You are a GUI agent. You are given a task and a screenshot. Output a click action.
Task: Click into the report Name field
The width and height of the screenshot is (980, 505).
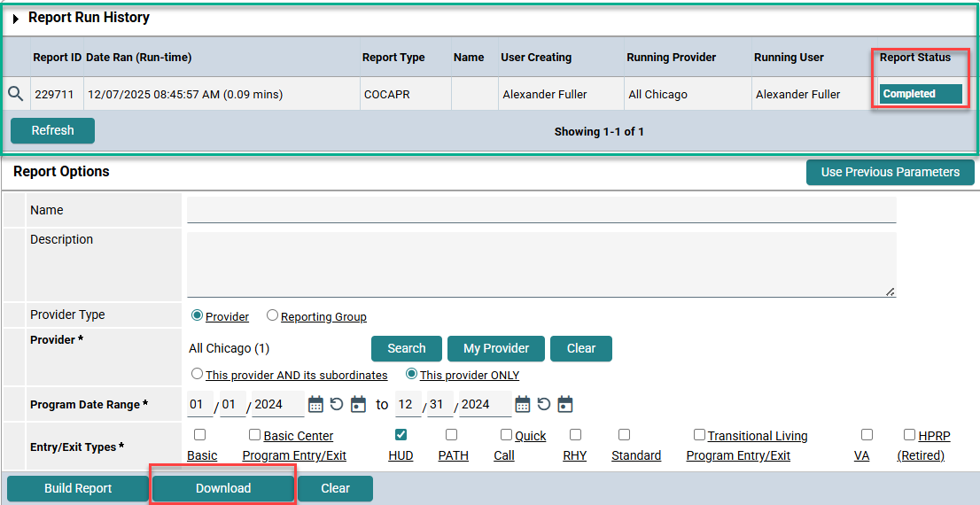coord(541,210)
